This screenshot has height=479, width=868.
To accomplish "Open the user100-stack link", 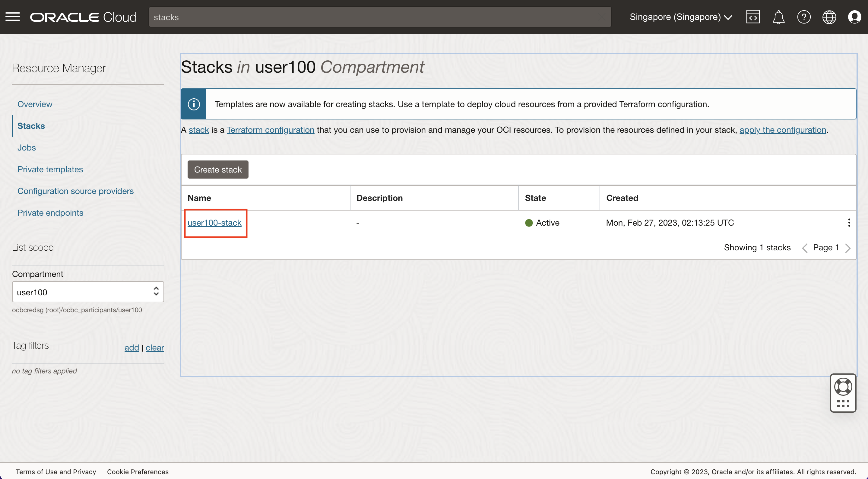I will 214,223.
